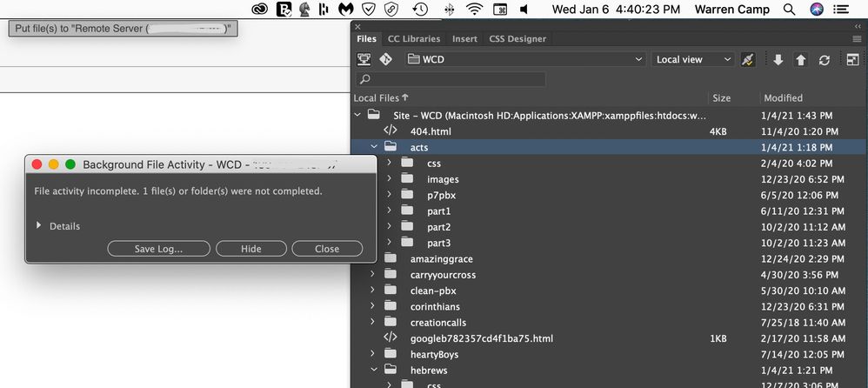Select the acts folder row
868x388 pixels.
[609, 147]
